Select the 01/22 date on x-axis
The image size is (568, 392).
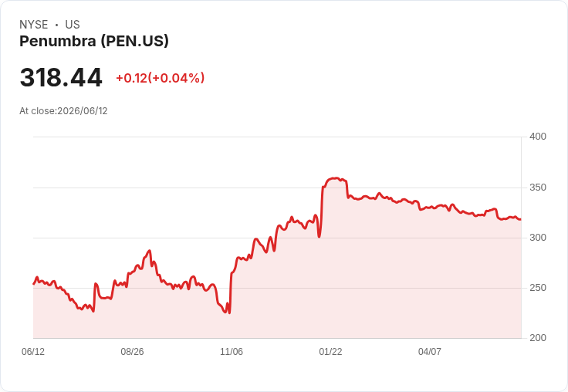tap(330, 351)
